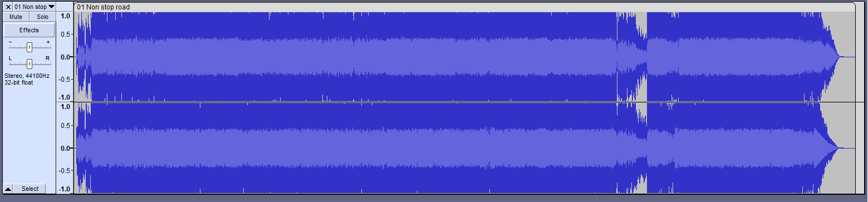Screen dimensions: 868x202
Task: Click the clip title '01 Non stop road'
Action: pyautogui.click(x=104, y=7)
